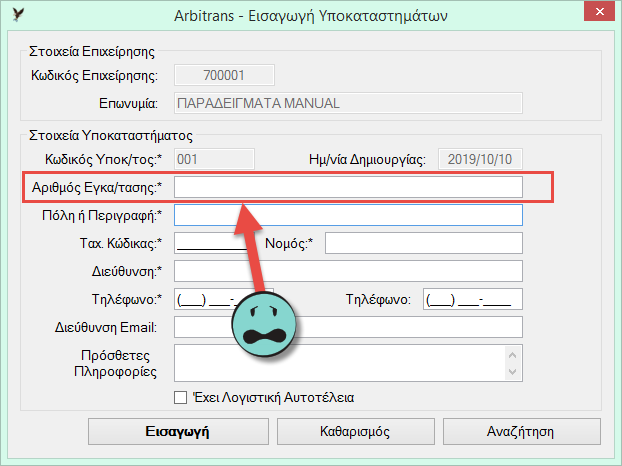The height and width of the screenshot is (466, 622).
Task: Click the down arrow of the notes scrollbar
Action: tap(513, 372)
